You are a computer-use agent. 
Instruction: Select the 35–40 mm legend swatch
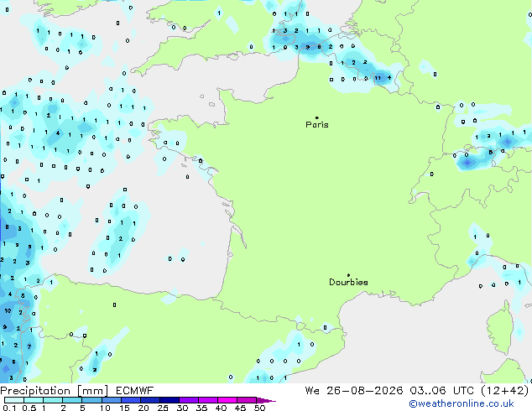pos(207,400)
